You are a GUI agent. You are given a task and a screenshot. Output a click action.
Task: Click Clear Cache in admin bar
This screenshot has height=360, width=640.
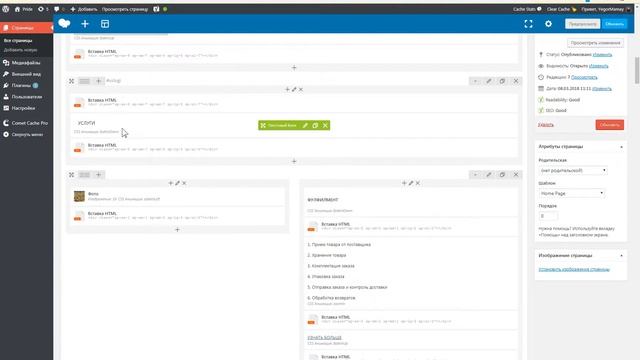click(x=561, y=9)
